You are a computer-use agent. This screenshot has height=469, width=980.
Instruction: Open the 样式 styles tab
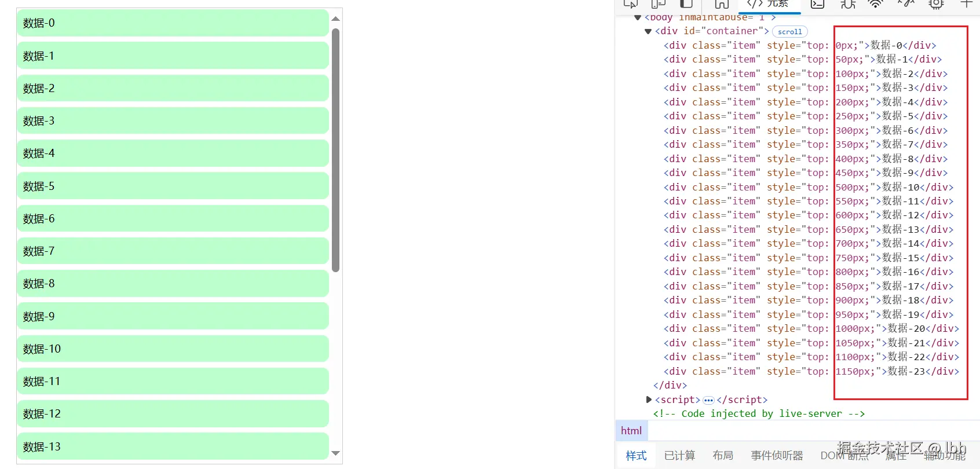[x=636, y=456]
